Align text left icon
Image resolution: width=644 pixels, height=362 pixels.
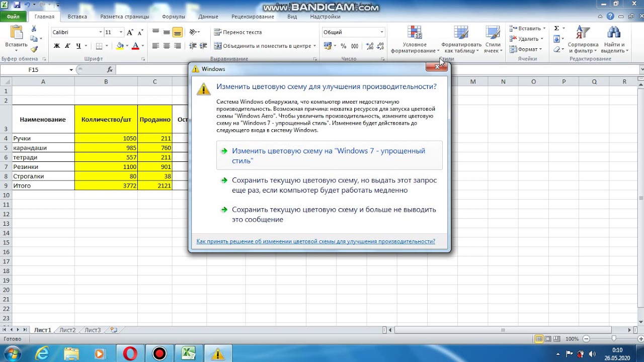pos(155,46)
